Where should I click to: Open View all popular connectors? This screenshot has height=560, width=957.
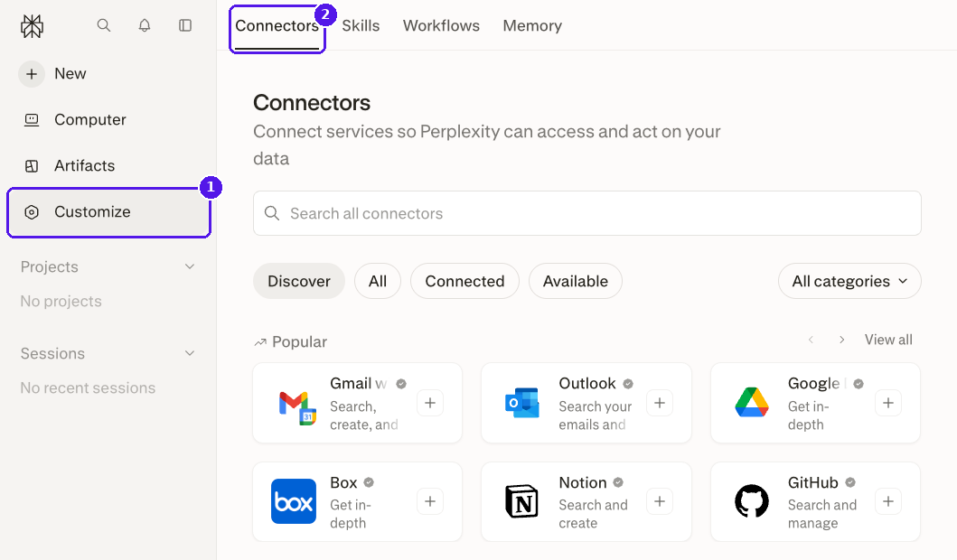[888, 340]
